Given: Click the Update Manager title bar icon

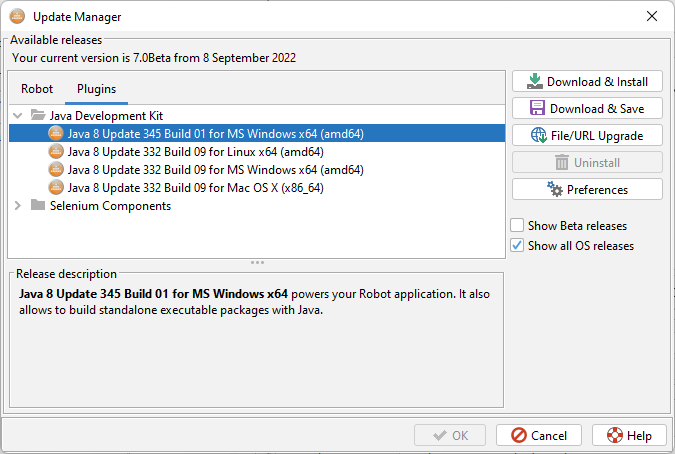Looking at the screenshot, I should tap(16, 16).
